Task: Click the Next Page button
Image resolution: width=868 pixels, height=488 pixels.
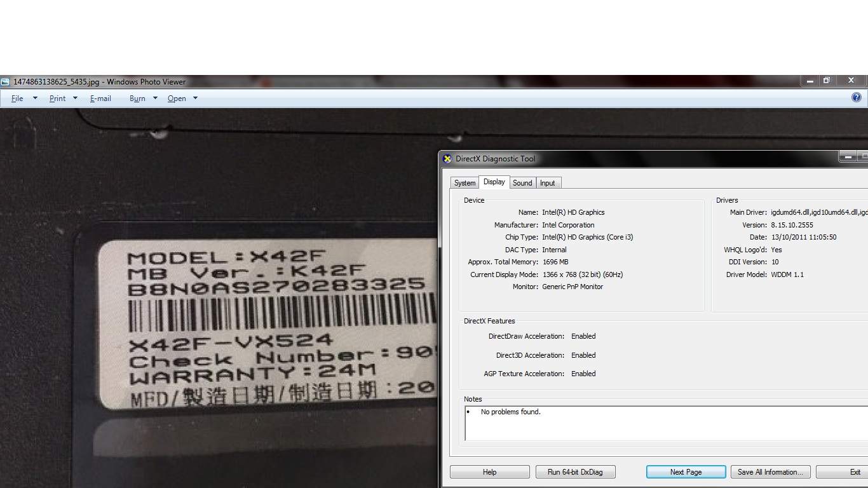Action: click(x=686, y=472)
